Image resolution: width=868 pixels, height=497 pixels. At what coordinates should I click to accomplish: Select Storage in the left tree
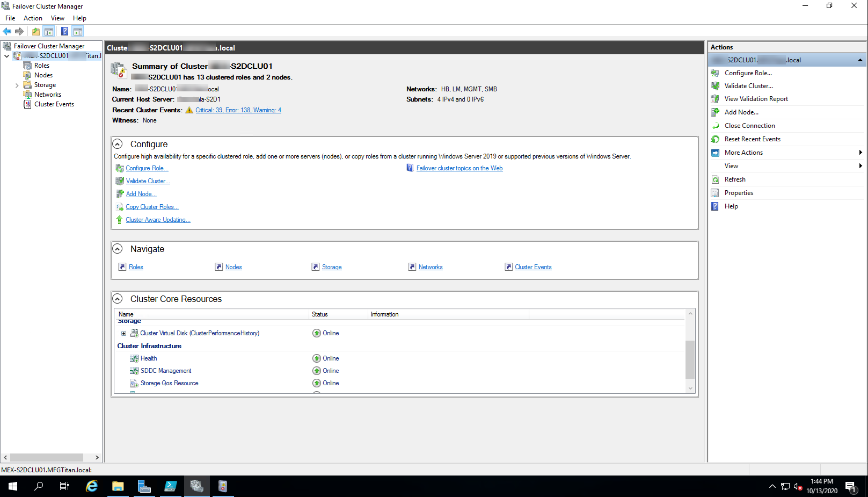[45, 85]
